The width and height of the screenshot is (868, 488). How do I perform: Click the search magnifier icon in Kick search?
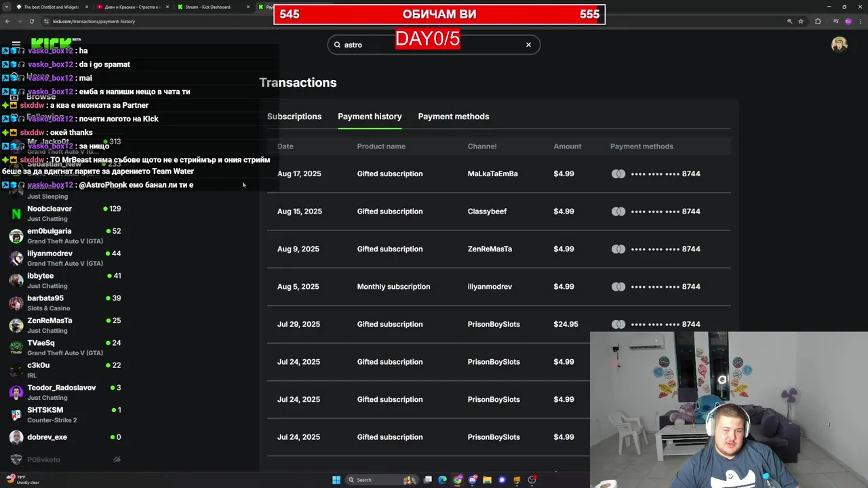[337, 45]
